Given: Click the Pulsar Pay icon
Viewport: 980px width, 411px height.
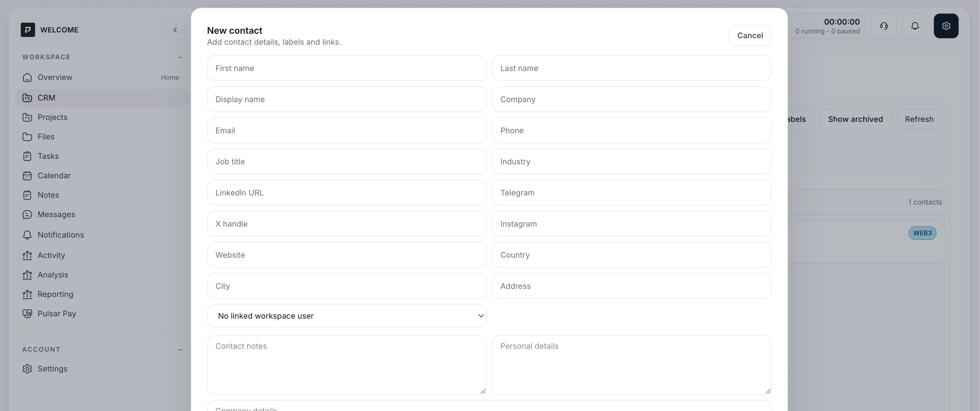Looking at the screenshot, I should click(x=27, y=314).
